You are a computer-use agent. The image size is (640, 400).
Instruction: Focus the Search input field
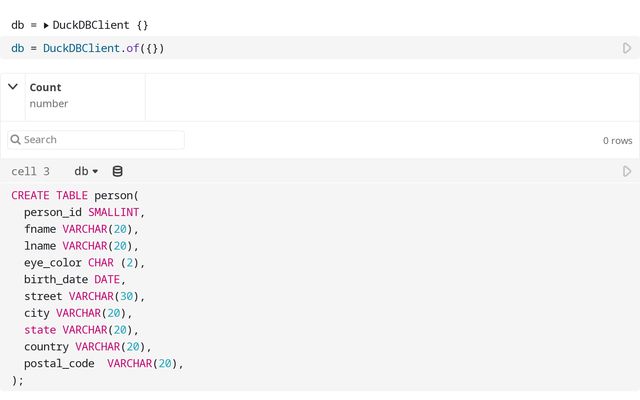[100, 140]
